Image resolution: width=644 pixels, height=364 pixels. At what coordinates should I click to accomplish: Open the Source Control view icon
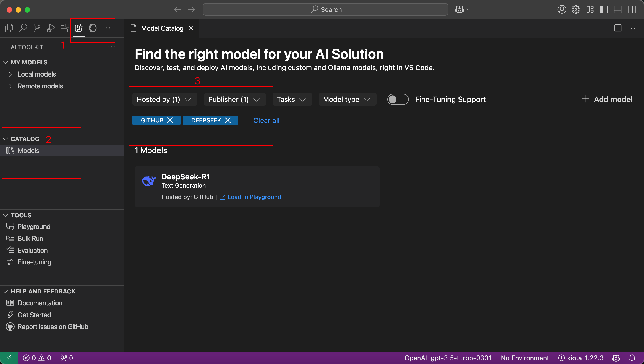pyautogui.click(x=37, y=28)
